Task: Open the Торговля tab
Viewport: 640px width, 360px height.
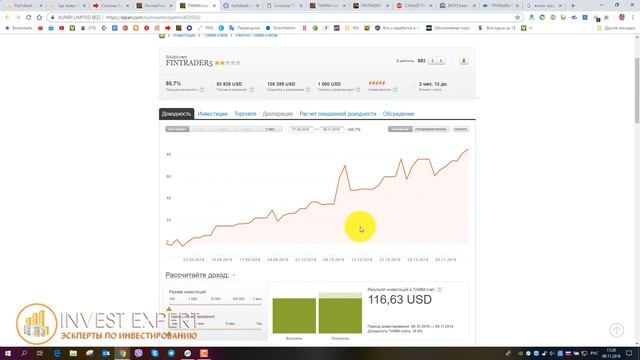Action: [245, 114]
